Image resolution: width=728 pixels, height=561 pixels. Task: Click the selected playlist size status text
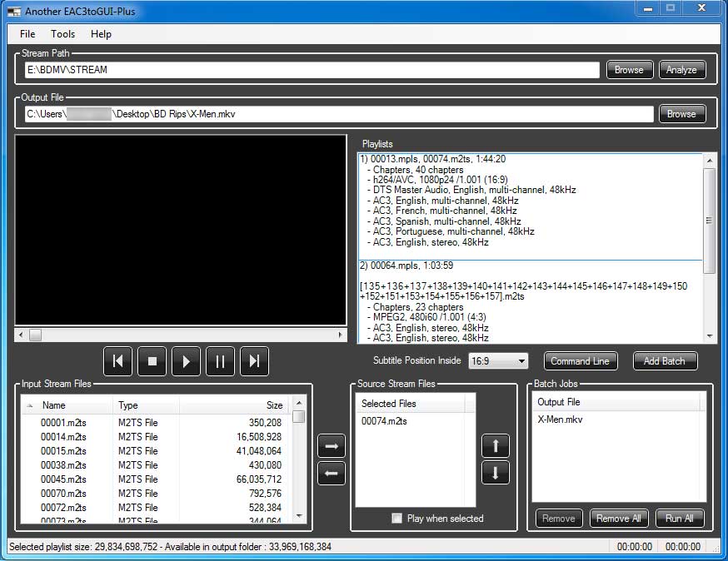(x=171, y=547)
